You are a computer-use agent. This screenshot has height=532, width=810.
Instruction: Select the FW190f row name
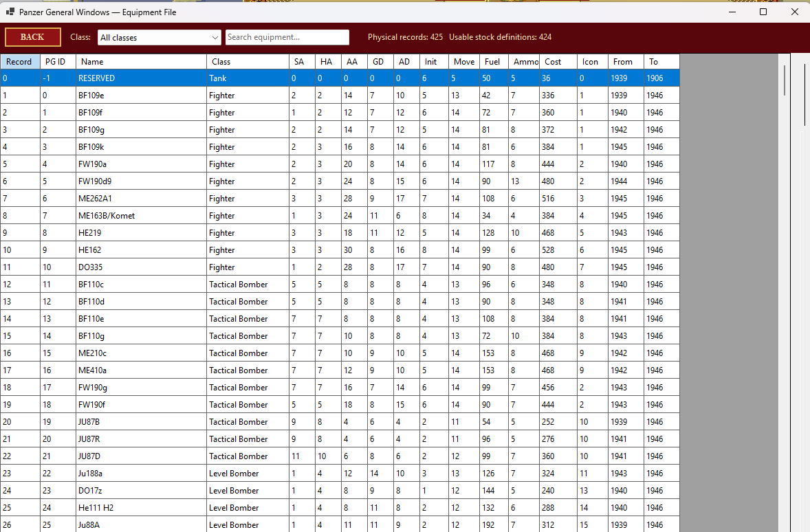(141, 404)
